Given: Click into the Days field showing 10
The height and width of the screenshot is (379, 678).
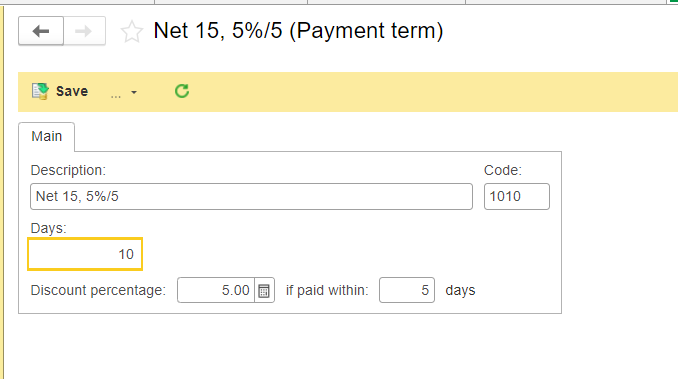Looking at the screenshot, I should click(85, 254).
